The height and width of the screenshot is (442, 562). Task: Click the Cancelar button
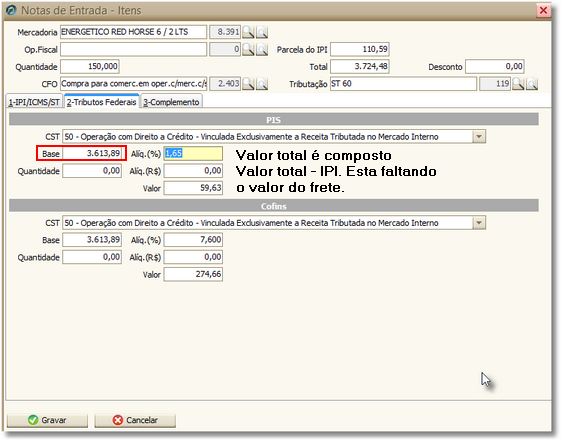point(135,420)
